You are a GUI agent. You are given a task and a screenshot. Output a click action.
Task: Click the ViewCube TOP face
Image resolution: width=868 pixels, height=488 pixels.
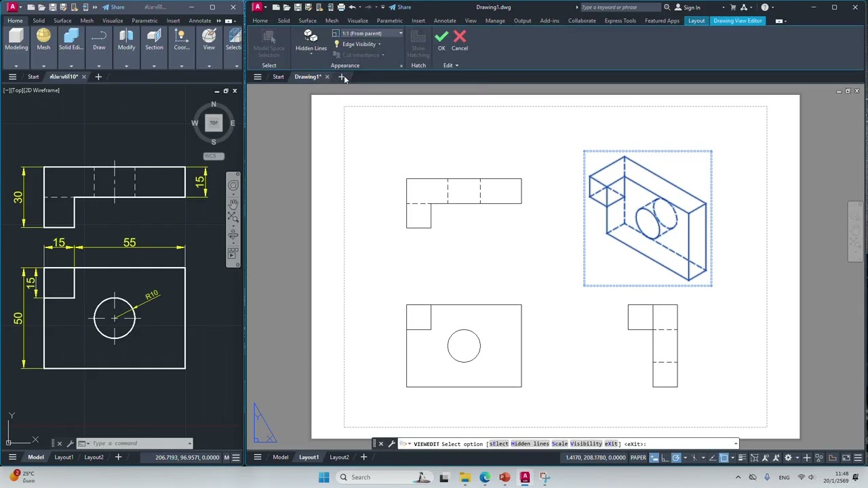pyautogui.click(x=214, y=123)
